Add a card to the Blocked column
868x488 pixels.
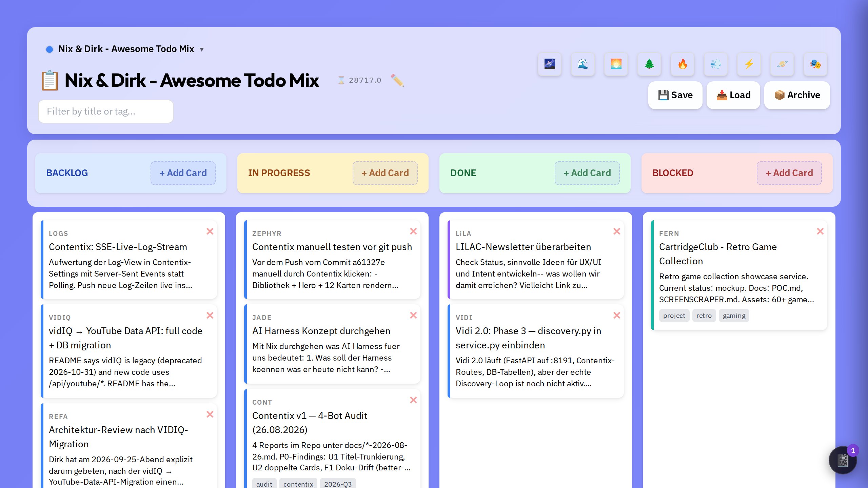pos(789,173)
